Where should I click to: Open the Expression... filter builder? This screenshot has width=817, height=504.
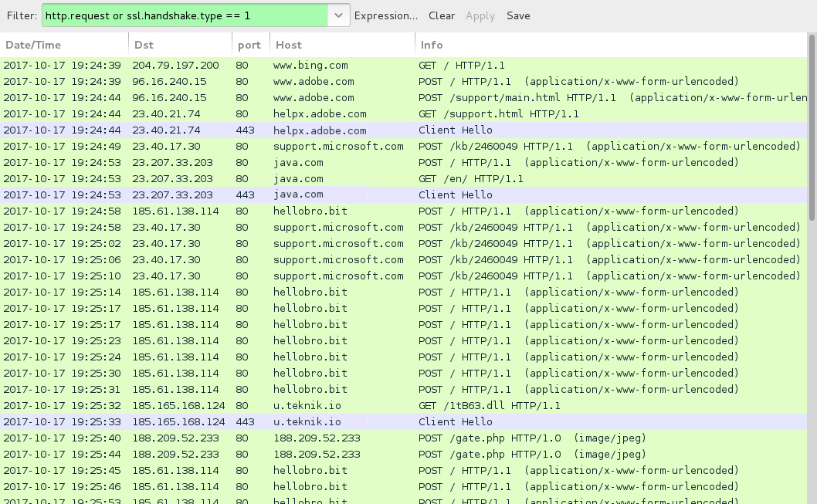point(385,15)
